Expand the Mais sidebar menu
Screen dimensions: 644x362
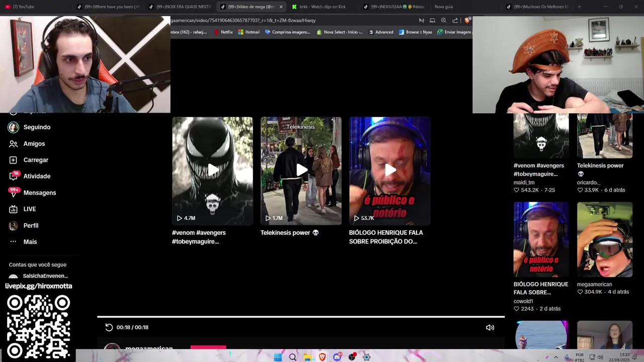pos(23,242)
